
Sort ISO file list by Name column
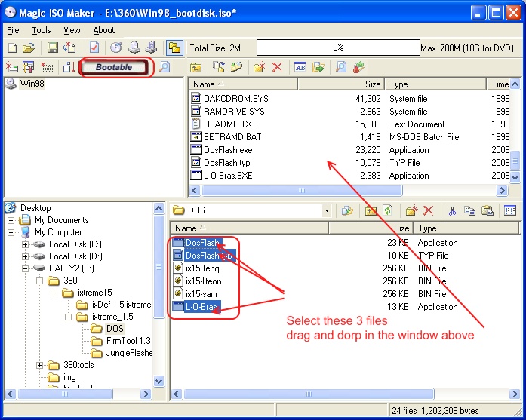(243, 84)
